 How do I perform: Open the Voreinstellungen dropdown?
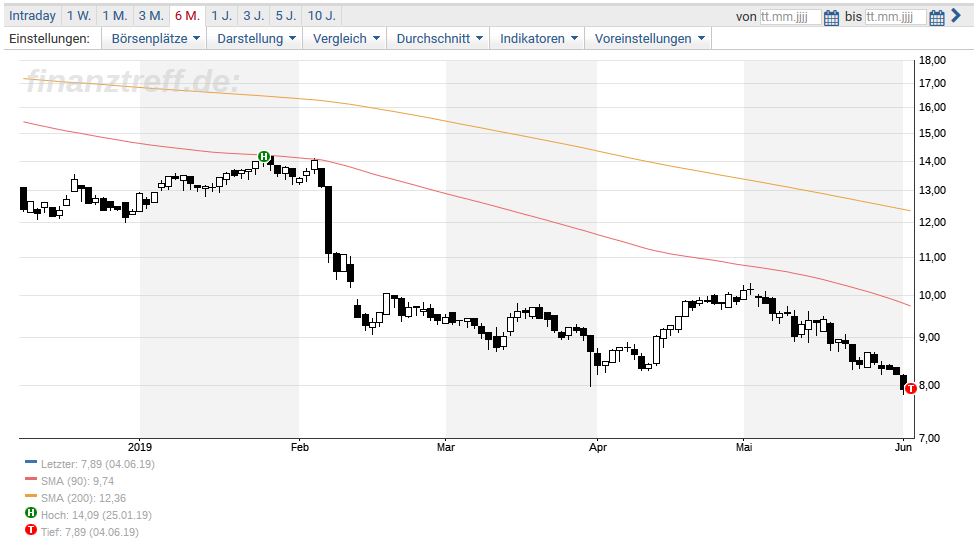click(649, 39)
